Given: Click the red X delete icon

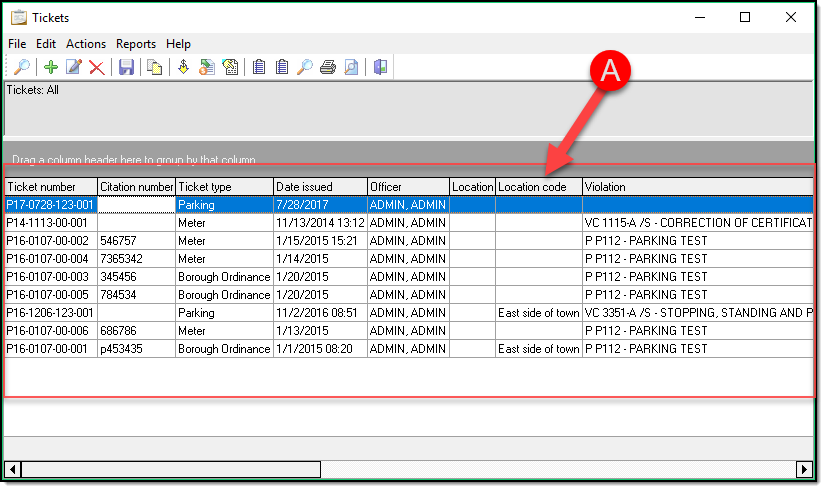Looking at the screenshot, I should 97,67.
